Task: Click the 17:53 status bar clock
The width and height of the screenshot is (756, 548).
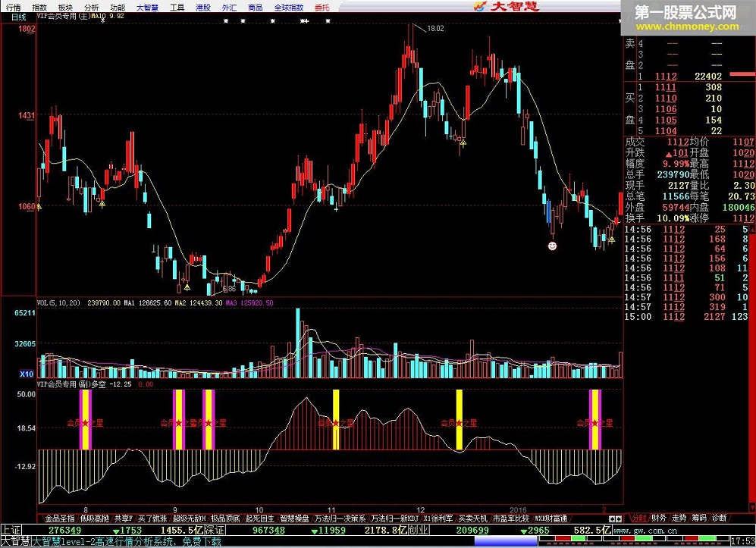Action: click(x=743, y=541)
